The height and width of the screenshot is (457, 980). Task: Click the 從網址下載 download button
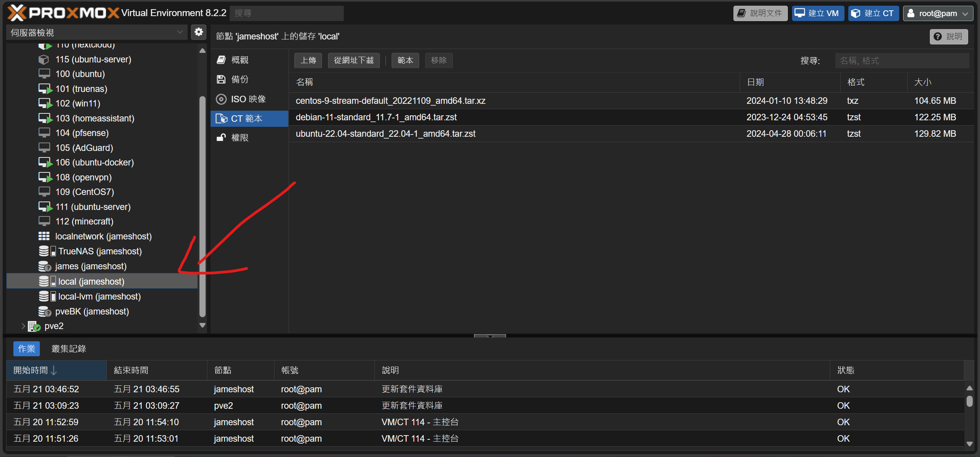point(353,60)
